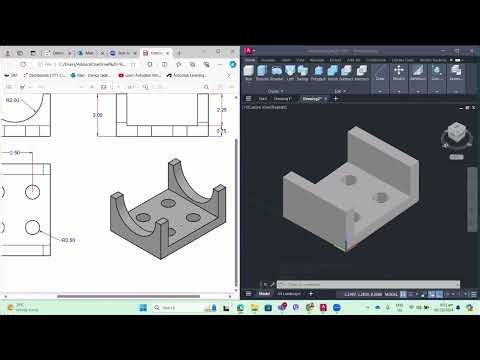Click the coordinates readout in status bar
The height and width of the screenshot is (360, 480).
coord(363,294)
